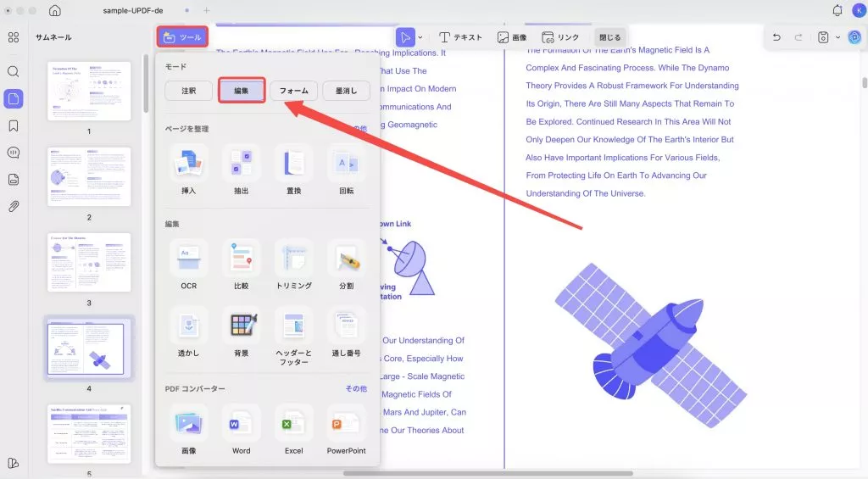The height and width of the screenshot is (479, 868).
Task: Show more PDF コンバーター options via その他
Action: (x=356, y=389)
